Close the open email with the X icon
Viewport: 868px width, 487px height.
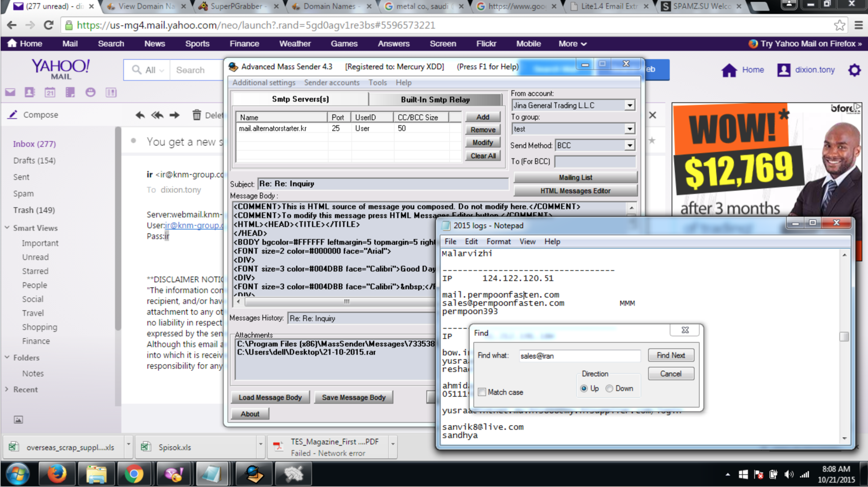(x=653, y=115)
